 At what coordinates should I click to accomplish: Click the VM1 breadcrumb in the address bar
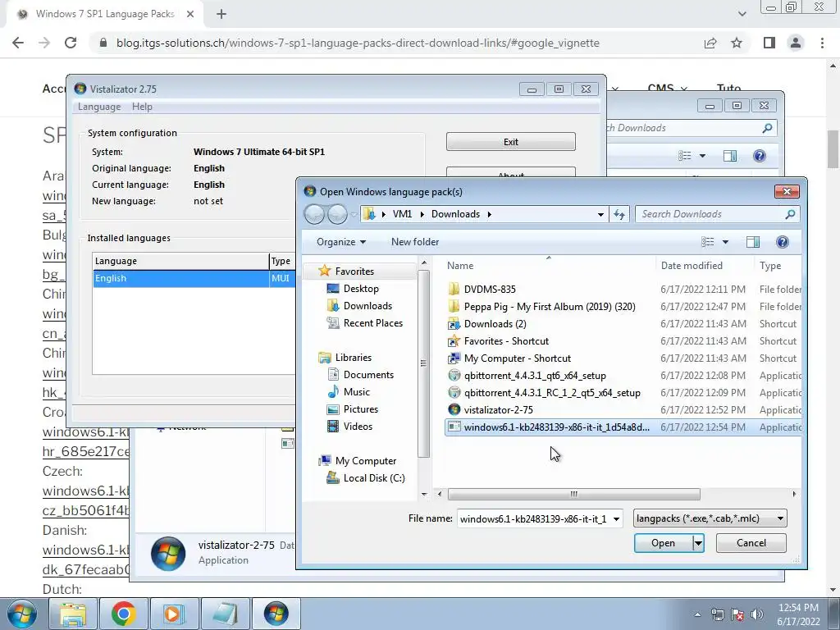(x=402, y=214)
